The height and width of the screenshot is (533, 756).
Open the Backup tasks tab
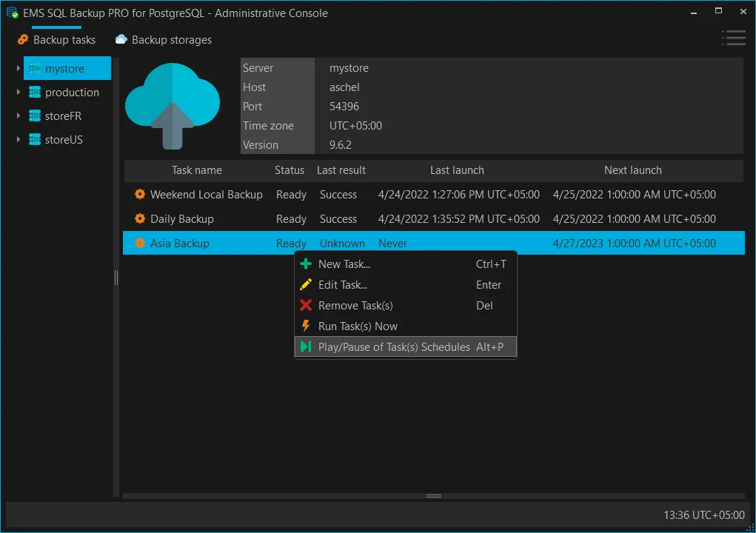(57, 40)
